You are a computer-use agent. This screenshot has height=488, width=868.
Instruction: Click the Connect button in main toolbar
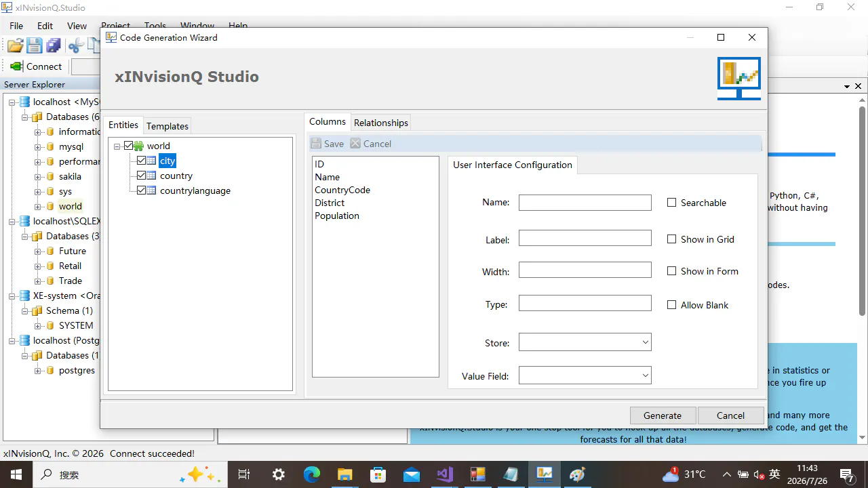coord(36,66)
